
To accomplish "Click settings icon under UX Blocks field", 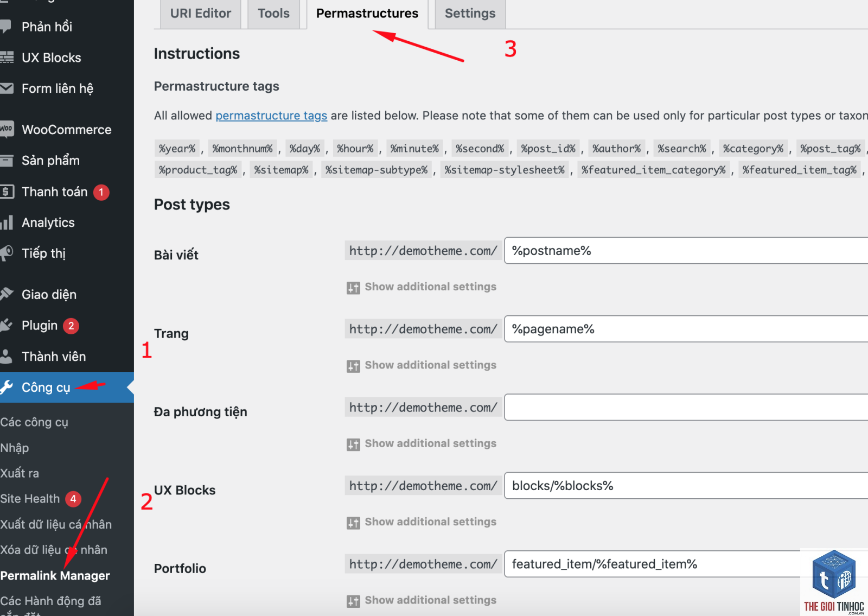I will click(353, 523).
